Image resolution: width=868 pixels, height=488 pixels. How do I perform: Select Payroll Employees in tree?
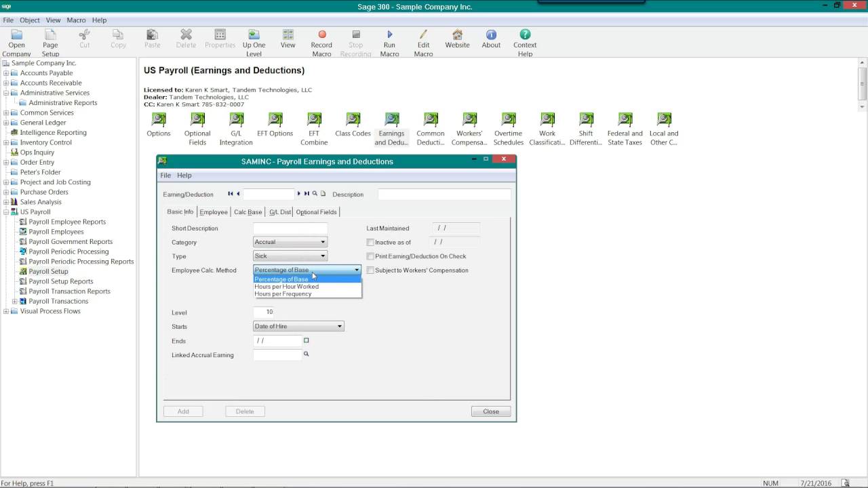[56, 232]
